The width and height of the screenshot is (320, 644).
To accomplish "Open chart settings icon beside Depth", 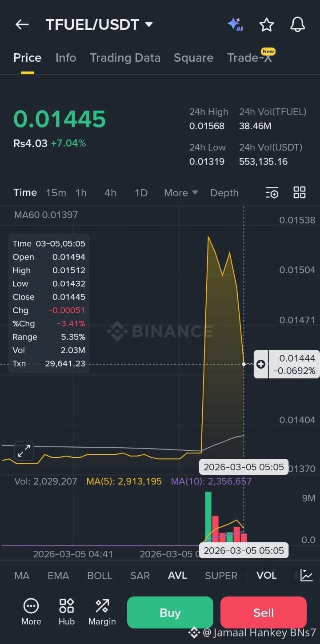I will pos(272,192).
